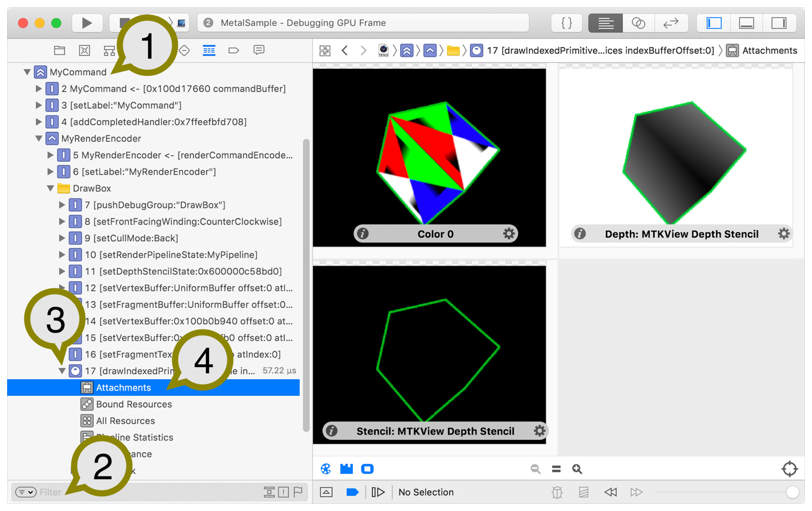Click the 57.22 µs draw call timing
This screenshot has height=511, width=812.
coord(279,371)
